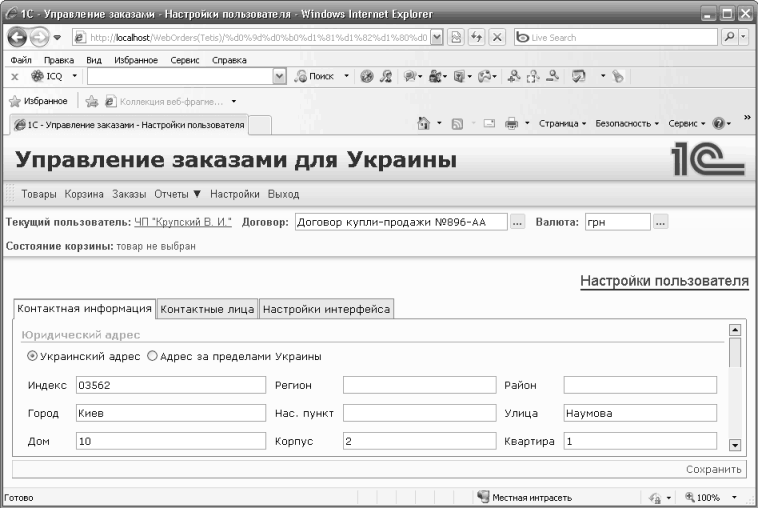This screenshot has height=508, width=758.
Task: Open Корзина in the site navigation
Action: click(84, 194)
